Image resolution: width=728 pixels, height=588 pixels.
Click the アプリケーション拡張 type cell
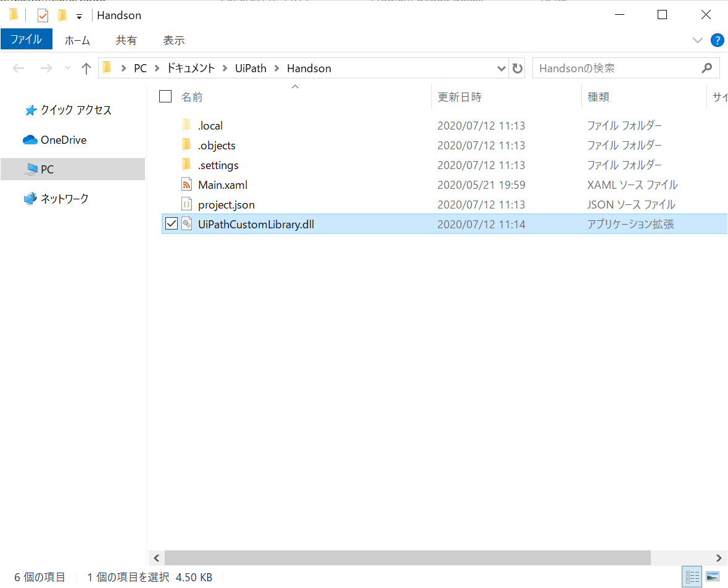(631, 225)
